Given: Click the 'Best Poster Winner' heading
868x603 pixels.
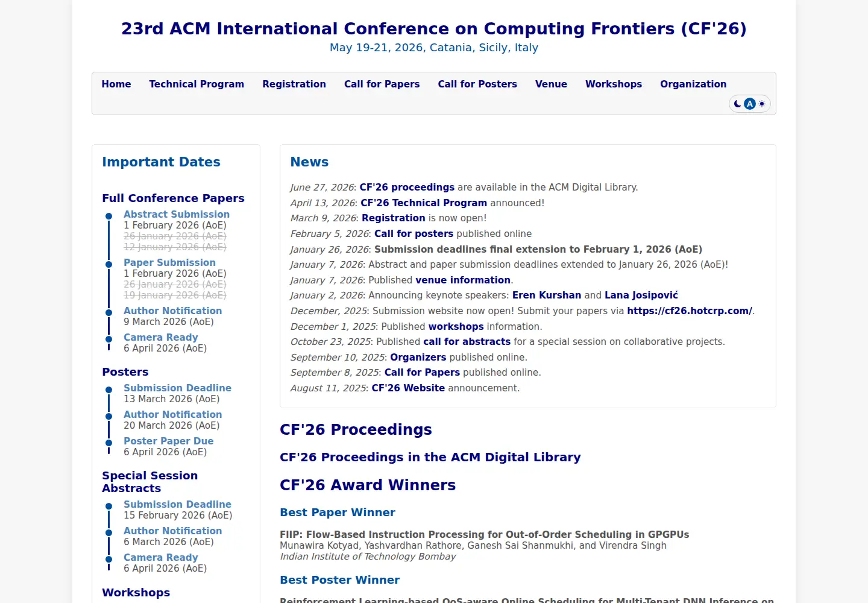Looking at the screenshot, I should [340, 580].
